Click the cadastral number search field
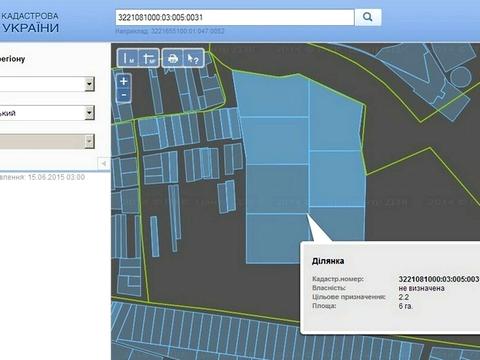The width and height of the screenshot is (480, 360). click(235, 17)
